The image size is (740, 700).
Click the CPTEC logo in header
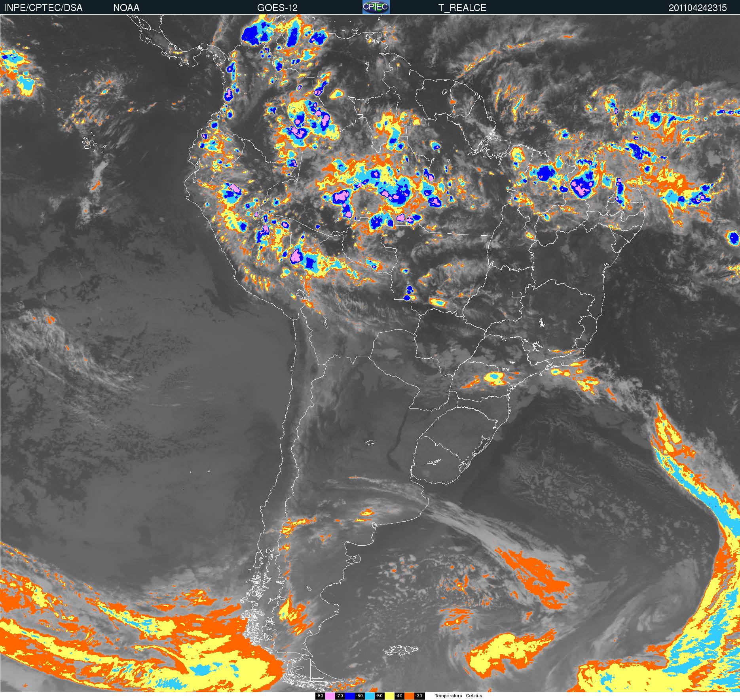[376, 7]
